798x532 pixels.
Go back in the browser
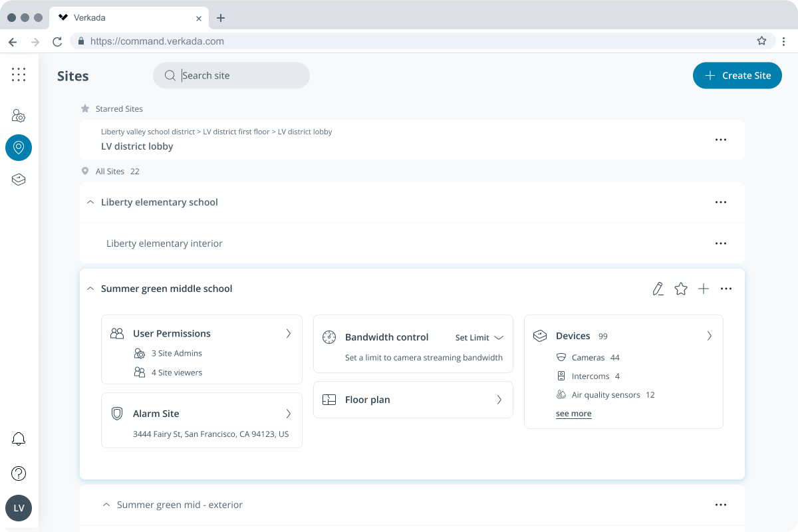pos(13,41)
